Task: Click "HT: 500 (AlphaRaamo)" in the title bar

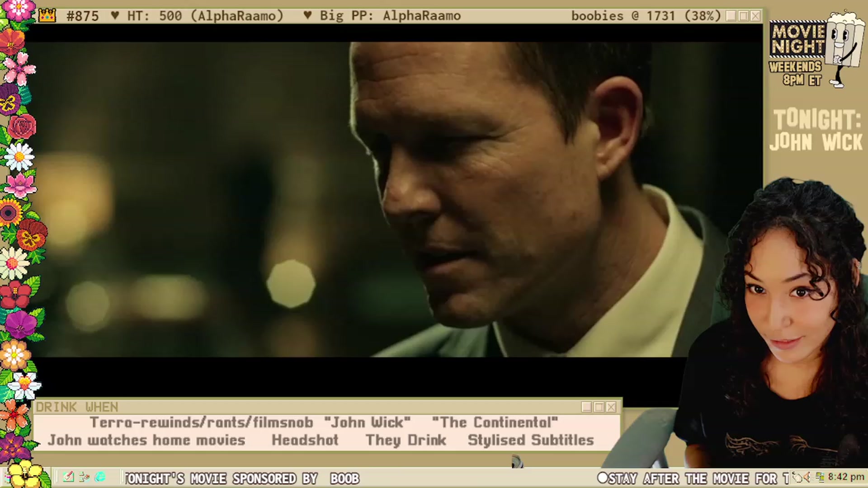Action: click(x=205, y=16)
